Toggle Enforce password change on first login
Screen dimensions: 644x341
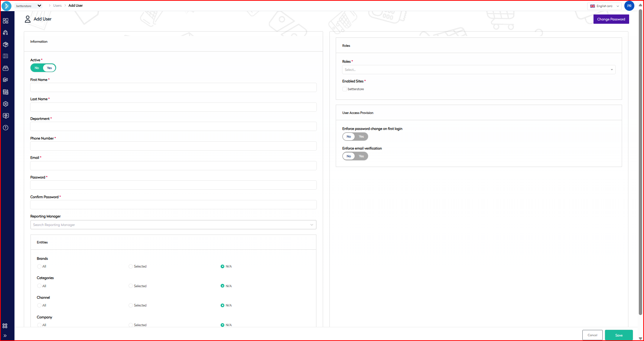coord(355,137)
